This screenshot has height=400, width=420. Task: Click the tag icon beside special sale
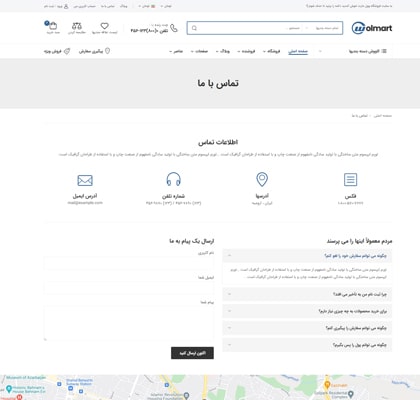[67, 51]
